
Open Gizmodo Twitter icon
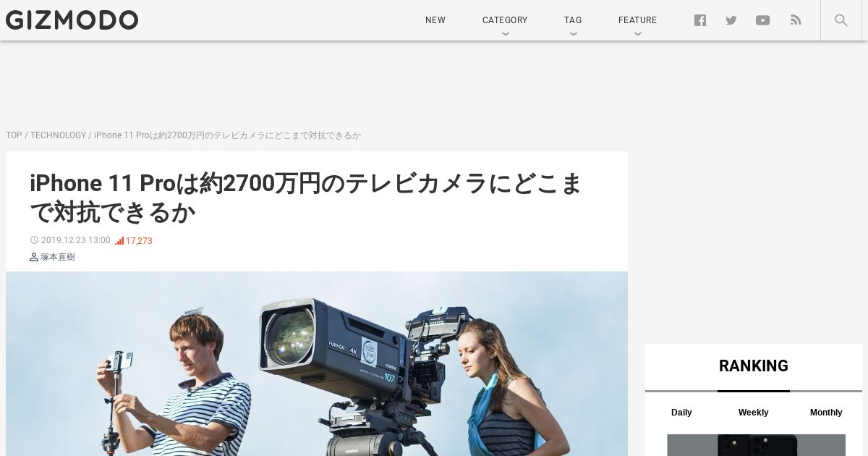pos(731,20)
